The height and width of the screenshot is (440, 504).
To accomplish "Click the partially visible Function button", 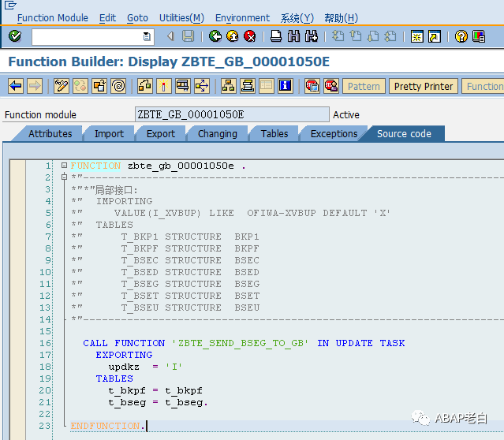I will coord(483,86).
